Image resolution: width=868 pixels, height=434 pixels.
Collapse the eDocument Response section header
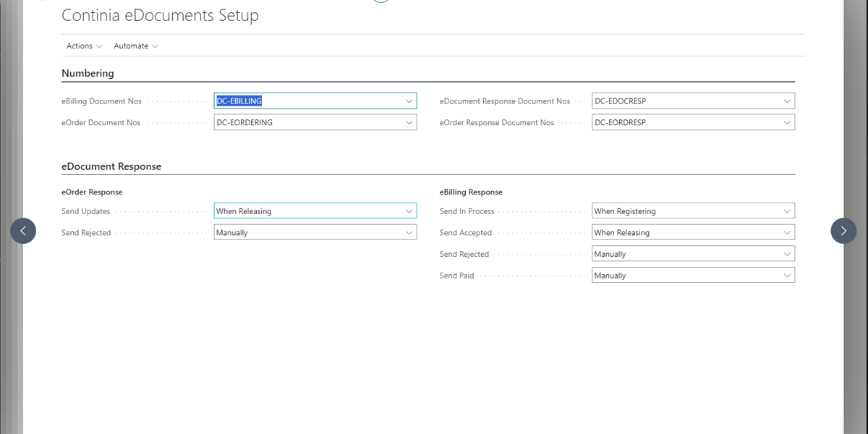point(111,166)
